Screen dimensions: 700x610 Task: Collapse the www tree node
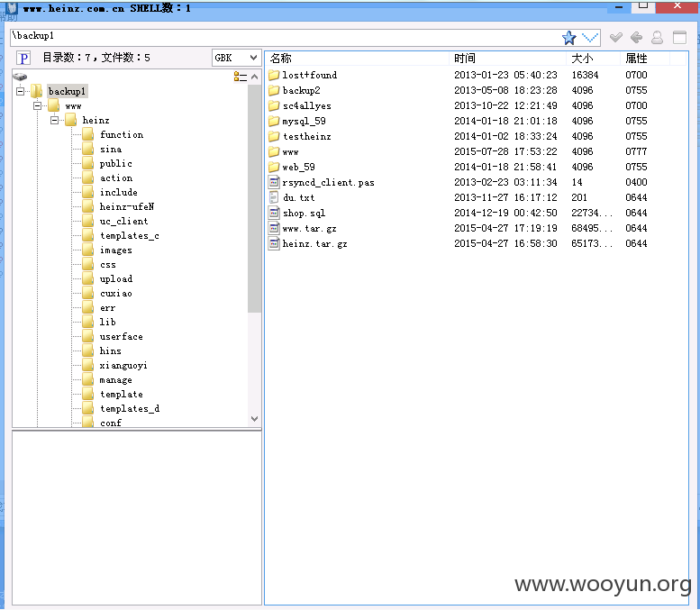pyautogui.click(x=37, y=105)
